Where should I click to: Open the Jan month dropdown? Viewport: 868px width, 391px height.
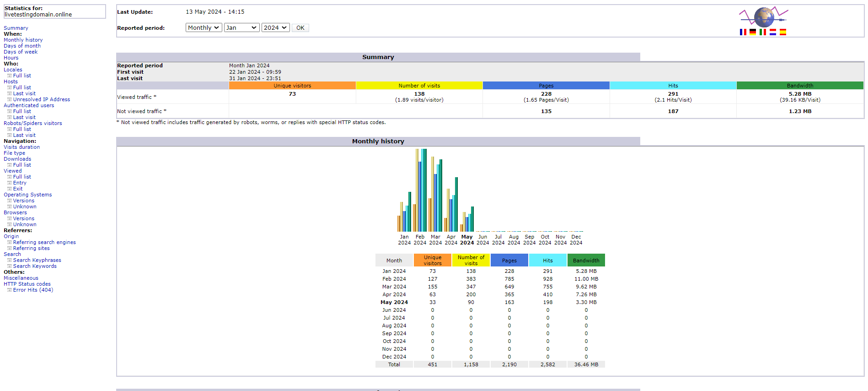241,28
